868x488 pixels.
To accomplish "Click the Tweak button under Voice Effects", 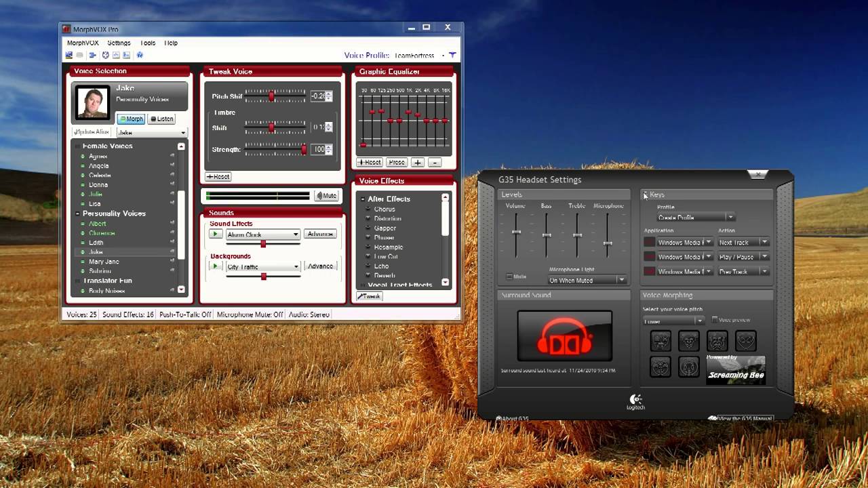I will (370, 296).
